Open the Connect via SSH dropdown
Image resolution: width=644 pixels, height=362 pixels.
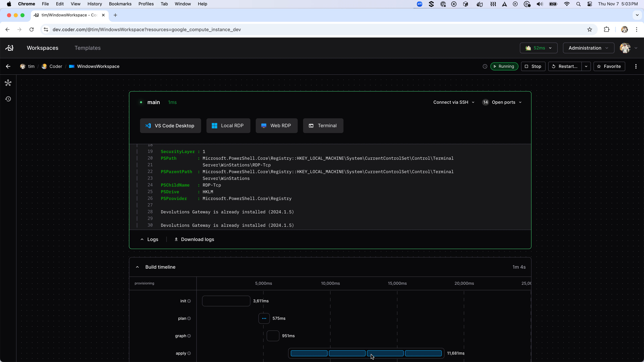(x=454, y=102)
